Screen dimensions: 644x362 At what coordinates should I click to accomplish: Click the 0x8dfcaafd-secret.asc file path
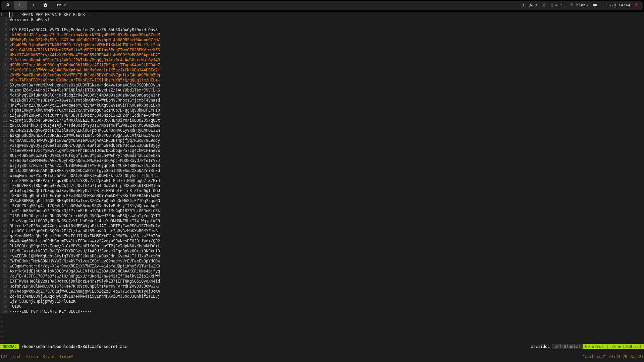(74, 346)
